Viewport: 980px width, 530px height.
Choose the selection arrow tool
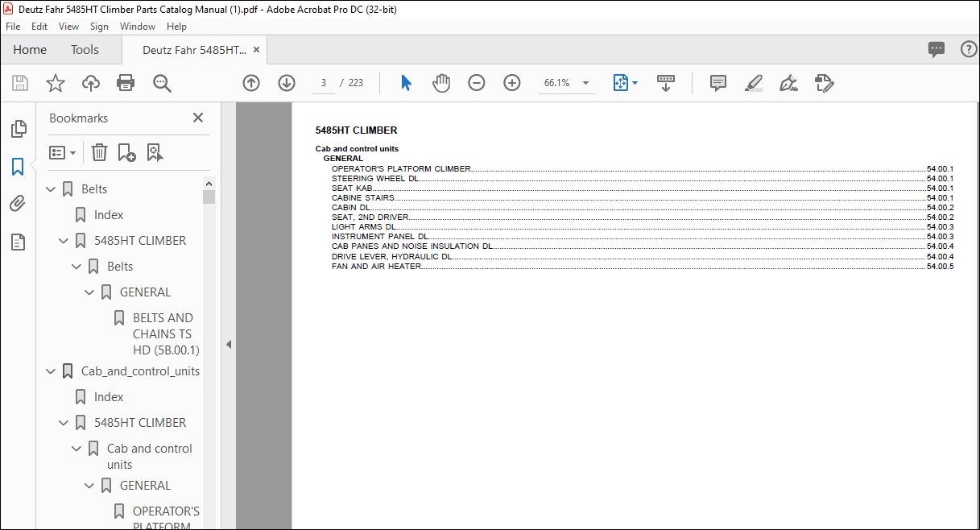coord(406,83)
